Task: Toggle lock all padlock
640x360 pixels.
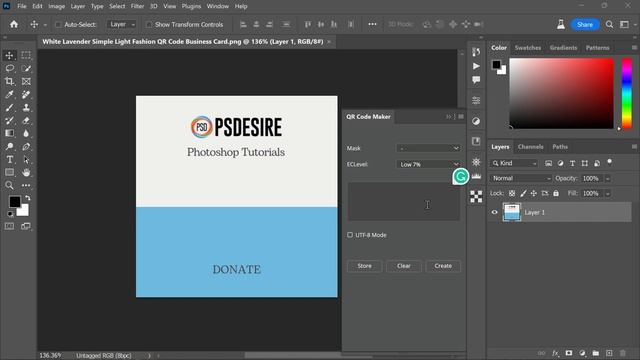Action: point(556,193)
